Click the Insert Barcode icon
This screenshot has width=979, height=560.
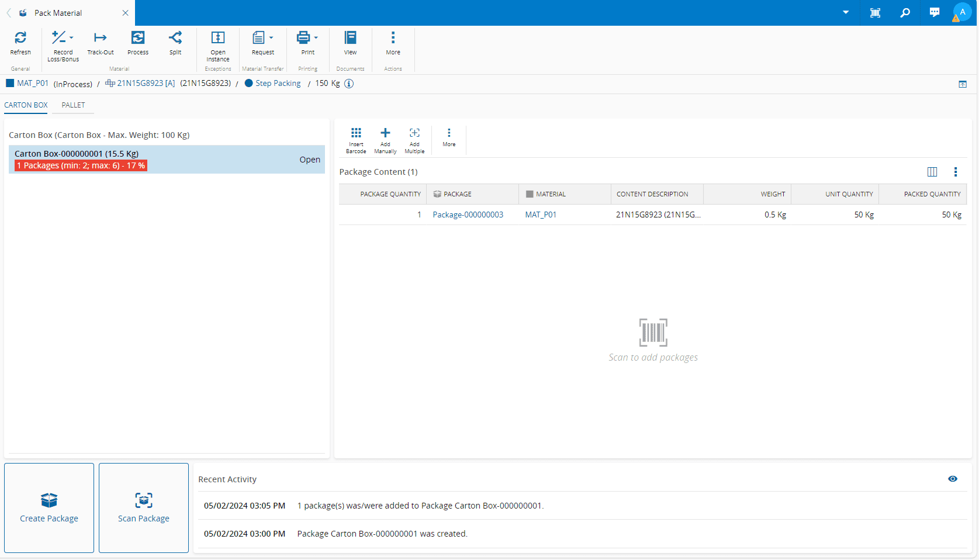coord(356,133)
